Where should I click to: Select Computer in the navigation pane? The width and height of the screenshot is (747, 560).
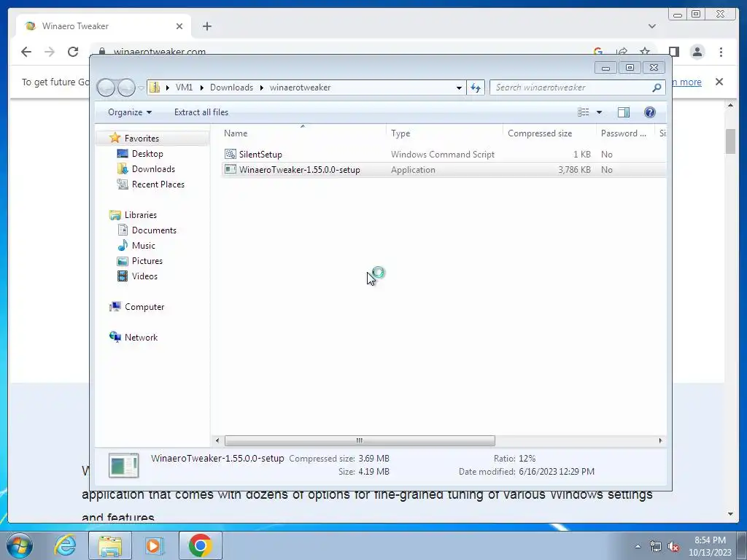(144, 307)
